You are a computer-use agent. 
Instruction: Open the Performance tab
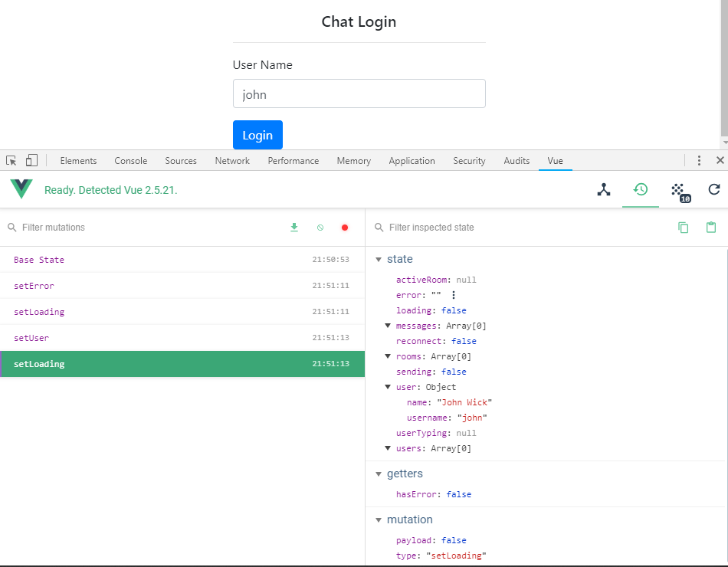pyautogui.click(x=293, y=161)
